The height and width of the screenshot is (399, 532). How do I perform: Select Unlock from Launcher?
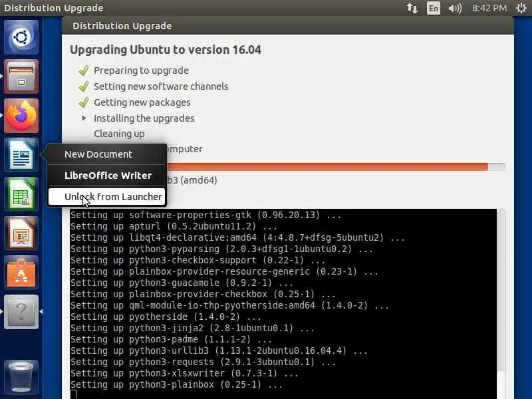106,197
